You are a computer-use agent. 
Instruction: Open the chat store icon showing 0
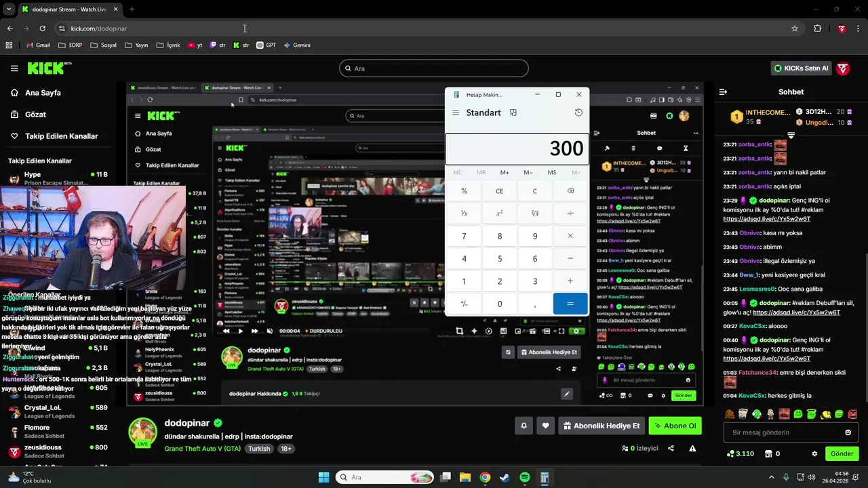coord(772,453)
